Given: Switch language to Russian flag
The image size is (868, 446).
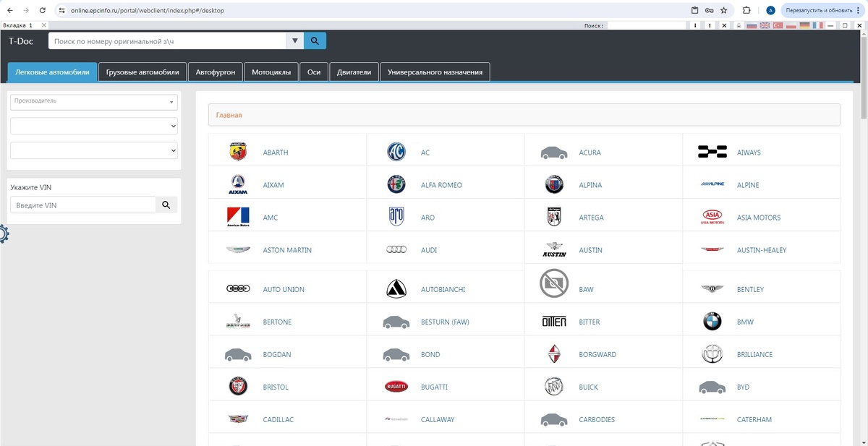Looking at the screenshot, I should (752, 25).
